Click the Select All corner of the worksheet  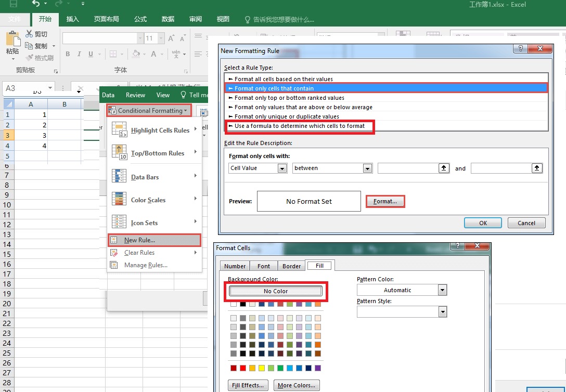point(9,104)
